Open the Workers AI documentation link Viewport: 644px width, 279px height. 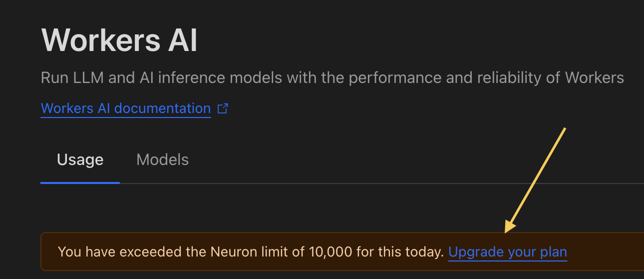click(125, 108)
